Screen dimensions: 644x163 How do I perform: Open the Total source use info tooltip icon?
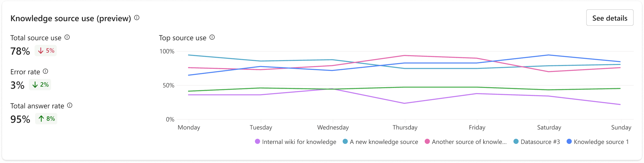[67, 37]
